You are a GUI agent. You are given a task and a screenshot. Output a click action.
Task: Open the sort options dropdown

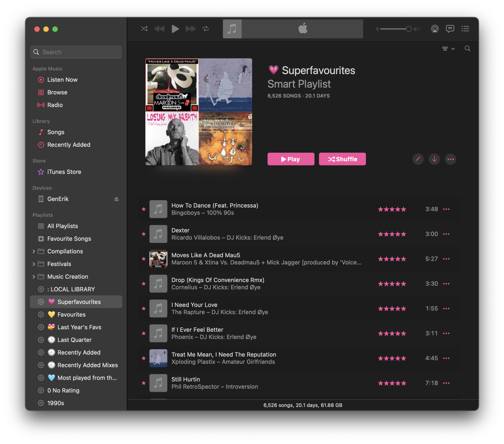pos(448,49)
